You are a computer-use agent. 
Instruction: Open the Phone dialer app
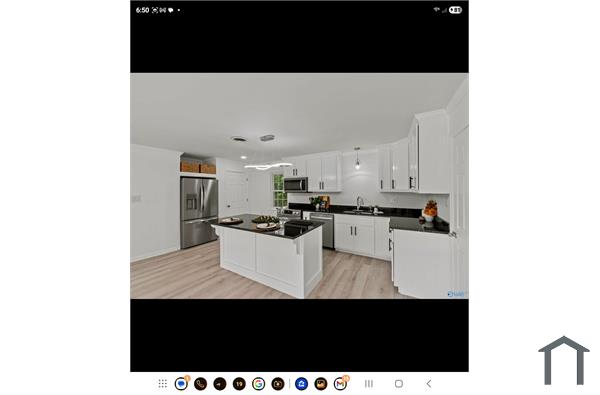201,384
